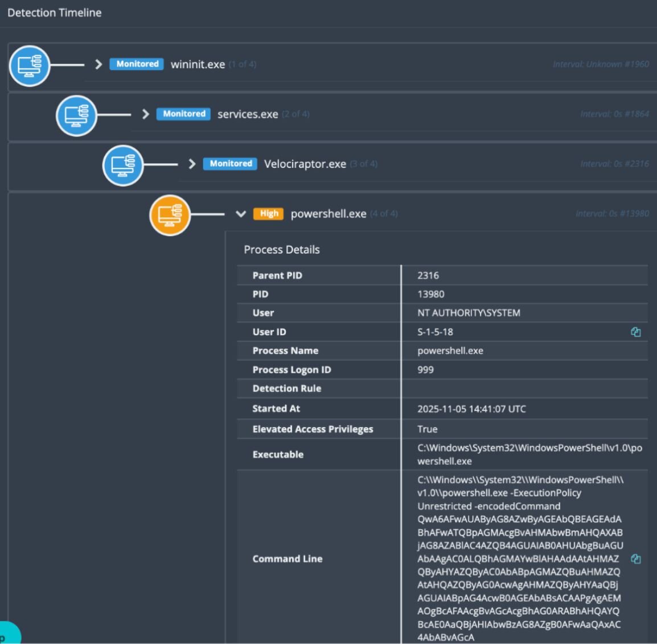
Task: Click the Started At timestamp value
Action: click(471, 409)
